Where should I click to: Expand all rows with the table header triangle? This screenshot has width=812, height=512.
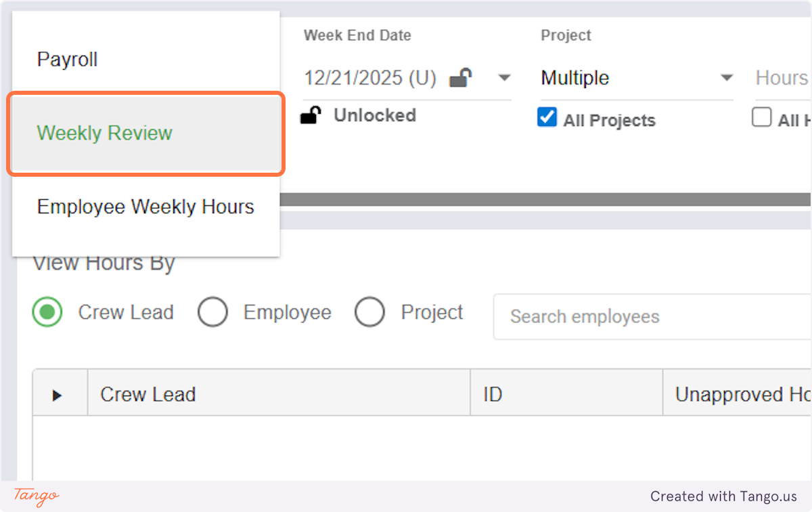[58, 395]
